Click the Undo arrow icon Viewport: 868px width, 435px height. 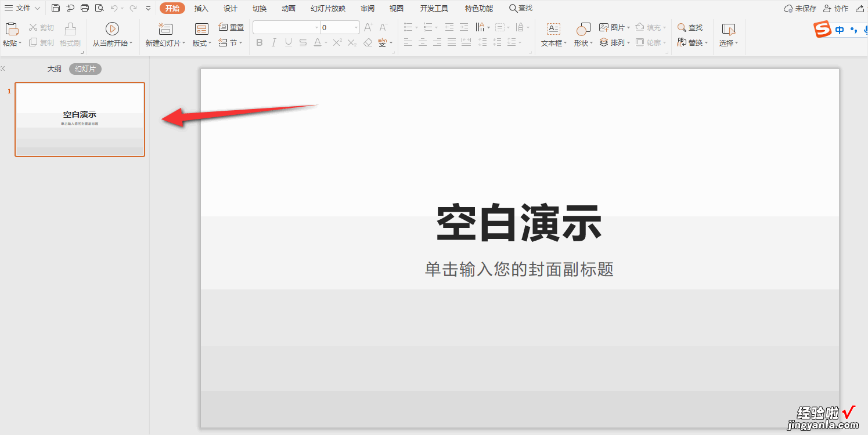(114, 8)
